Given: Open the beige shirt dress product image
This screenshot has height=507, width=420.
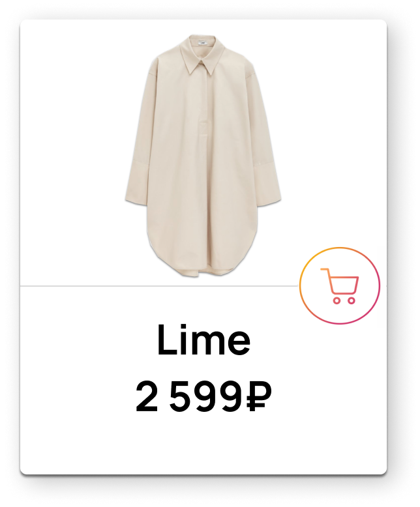Looking at the screenshot, I should [x=203, y=156].
